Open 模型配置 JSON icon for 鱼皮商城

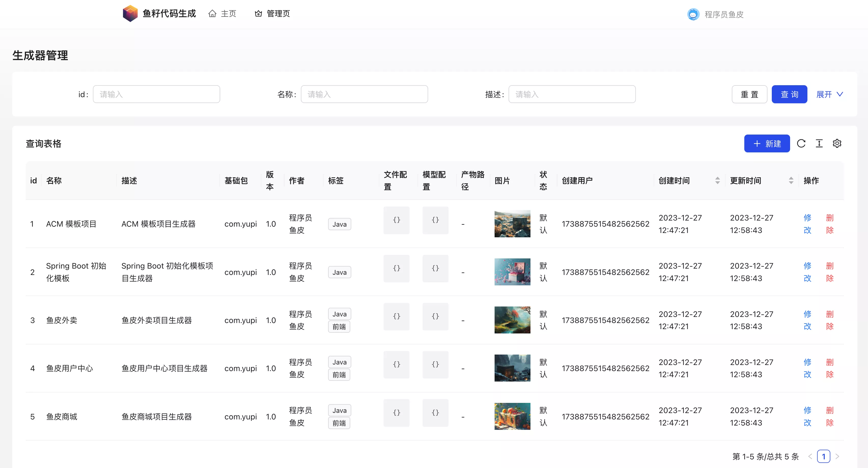[x=435, y=413]
